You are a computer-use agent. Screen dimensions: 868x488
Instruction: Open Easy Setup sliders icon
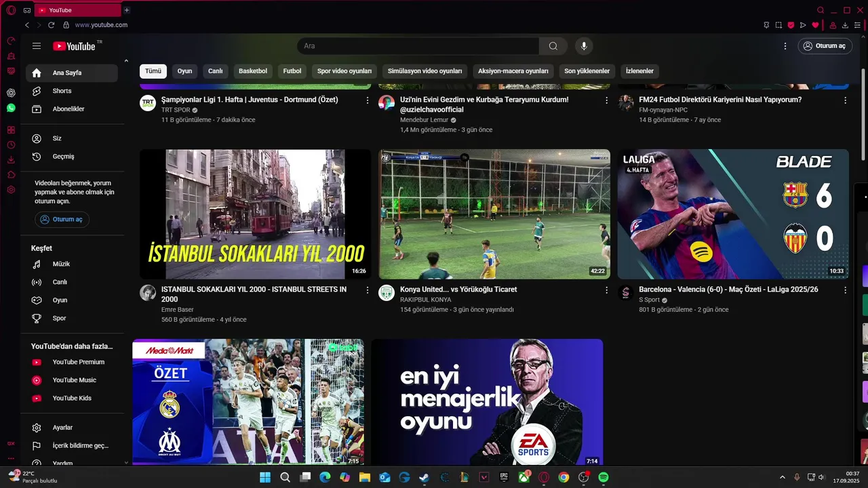[x=857, y=25]
